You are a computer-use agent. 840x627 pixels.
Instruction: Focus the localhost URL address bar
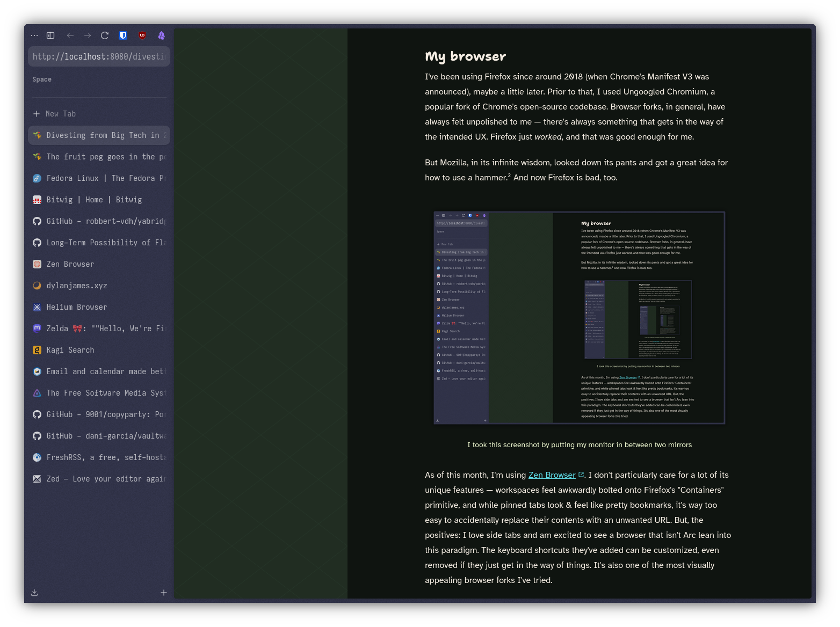point(99,56)
